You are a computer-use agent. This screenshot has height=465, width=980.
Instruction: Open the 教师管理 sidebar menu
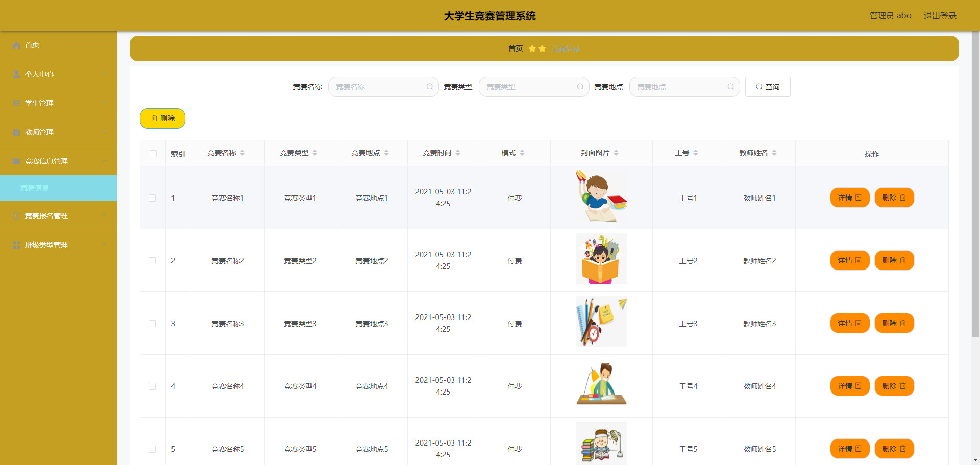click(59, 132)
